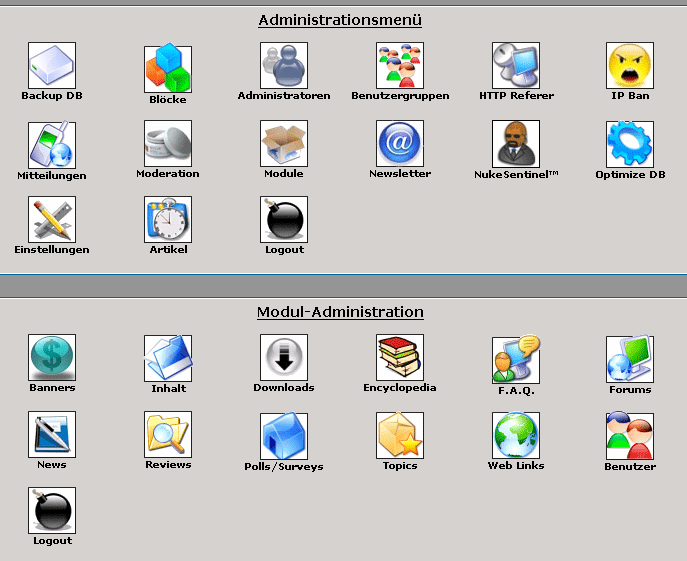Select the Encyclopedia text link

click(400, 388)
